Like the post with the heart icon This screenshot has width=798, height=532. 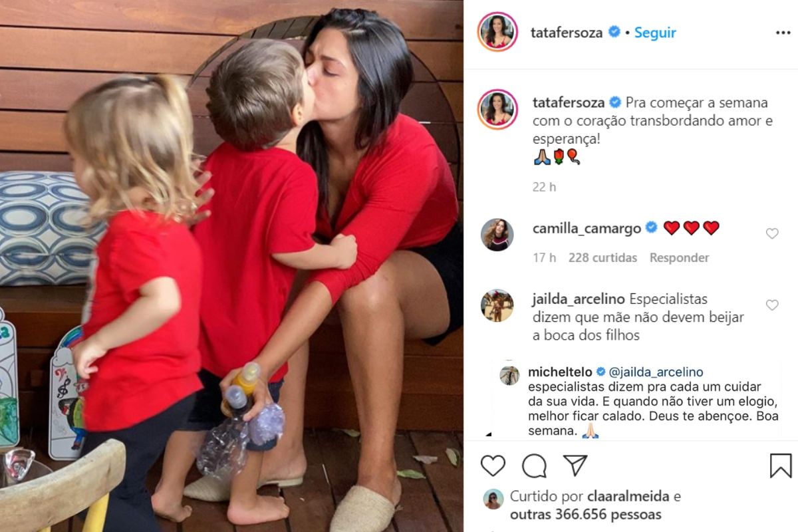493,466
